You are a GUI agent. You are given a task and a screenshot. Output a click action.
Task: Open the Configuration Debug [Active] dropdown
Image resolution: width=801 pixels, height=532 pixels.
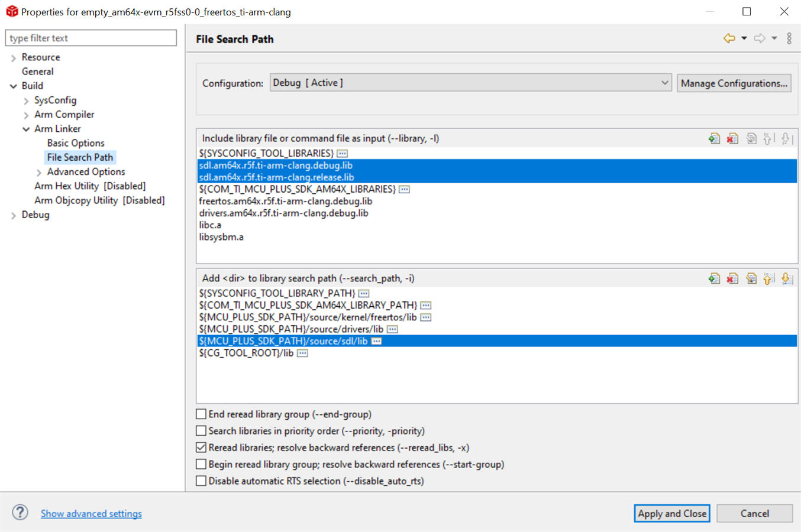pos(470,83)
